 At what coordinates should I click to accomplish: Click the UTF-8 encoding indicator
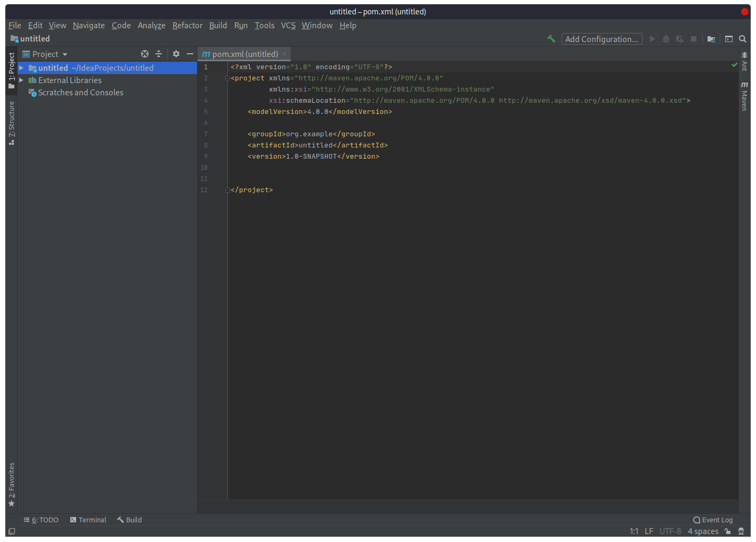click(670, 531)
